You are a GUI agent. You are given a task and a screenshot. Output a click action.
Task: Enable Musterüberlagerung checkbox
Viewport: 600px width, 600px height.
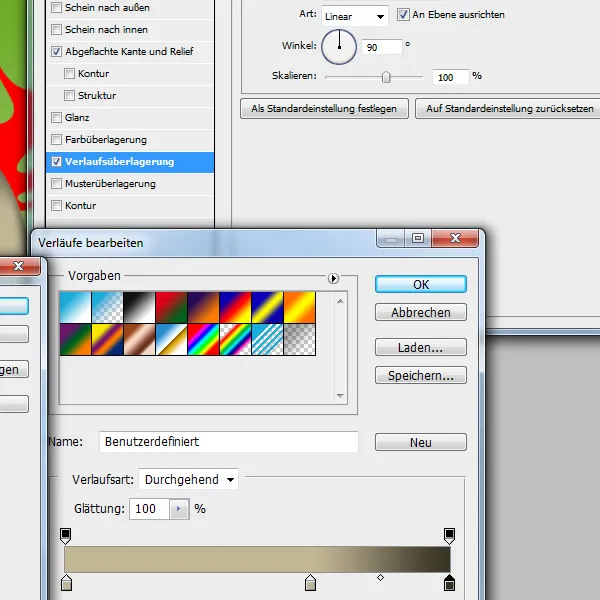(56, 184)
